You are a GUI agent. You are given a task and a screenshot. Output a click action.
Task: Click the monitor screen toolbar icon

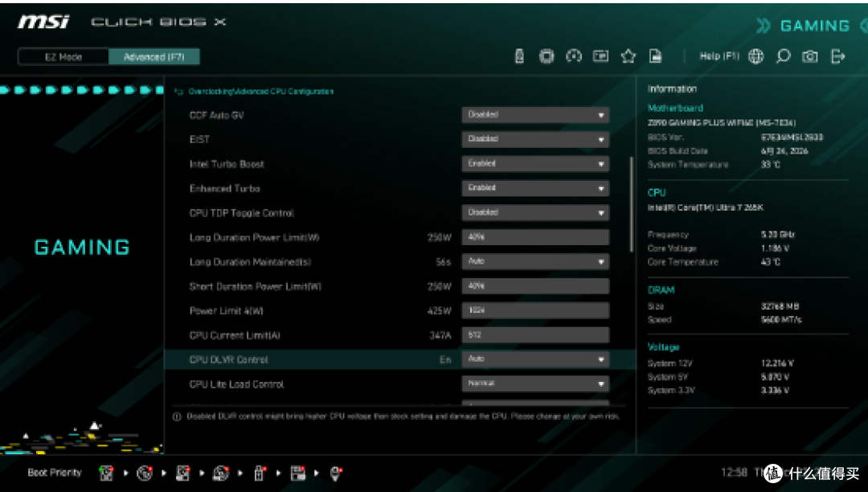coord(600,56)
